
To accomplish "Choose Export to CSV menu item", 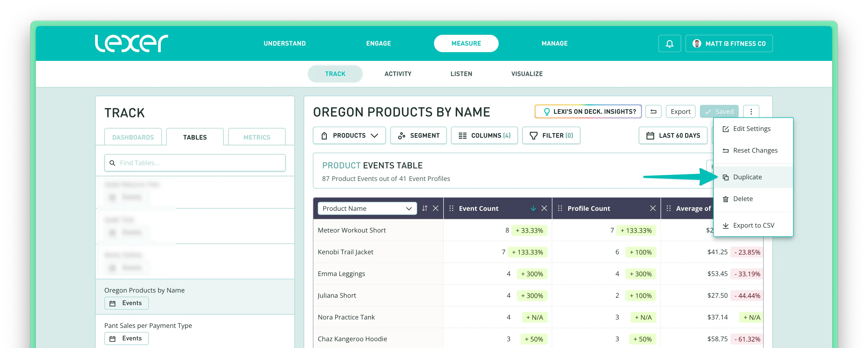I will click(x=753, y=225).
